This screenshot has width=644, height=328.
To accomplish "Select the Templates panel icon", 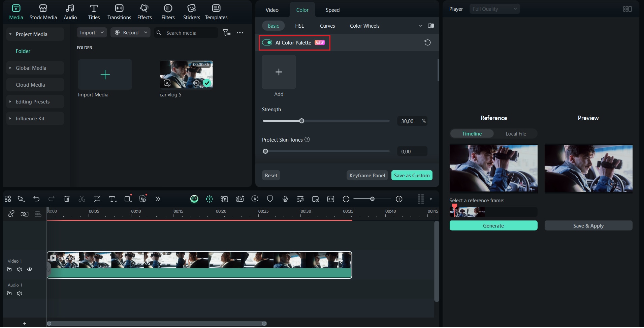I will [216, 11].
